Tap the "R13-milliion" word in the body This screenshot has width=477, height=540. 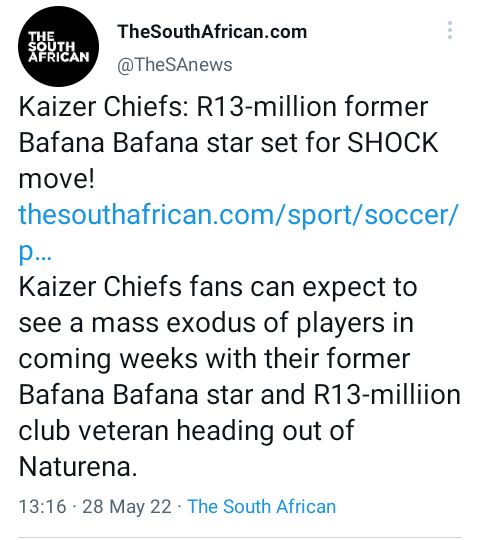click(387, 394)
